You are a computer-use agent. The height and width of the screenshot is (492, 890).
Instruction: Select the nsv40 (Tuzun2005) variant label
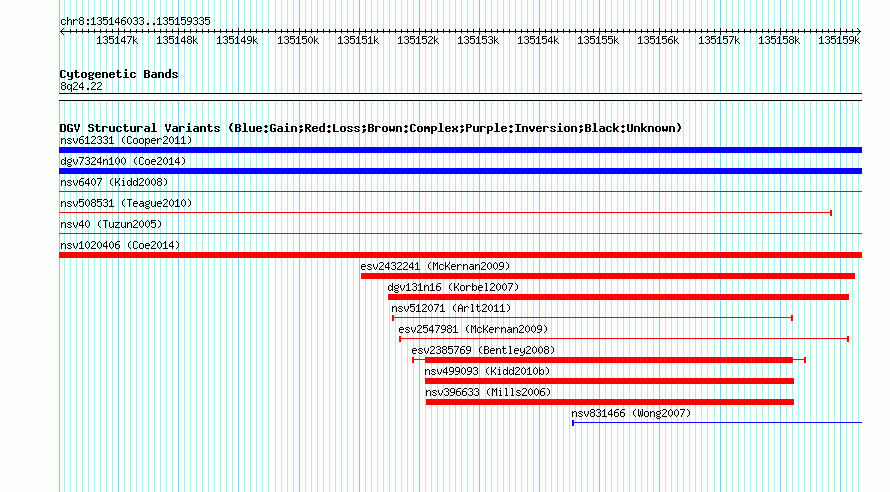[111, 224]
